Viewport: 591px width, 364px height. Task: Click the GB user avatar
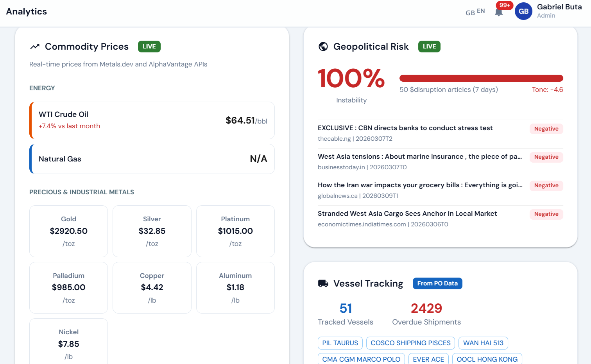pyautogui.click(x=523, y=11)
